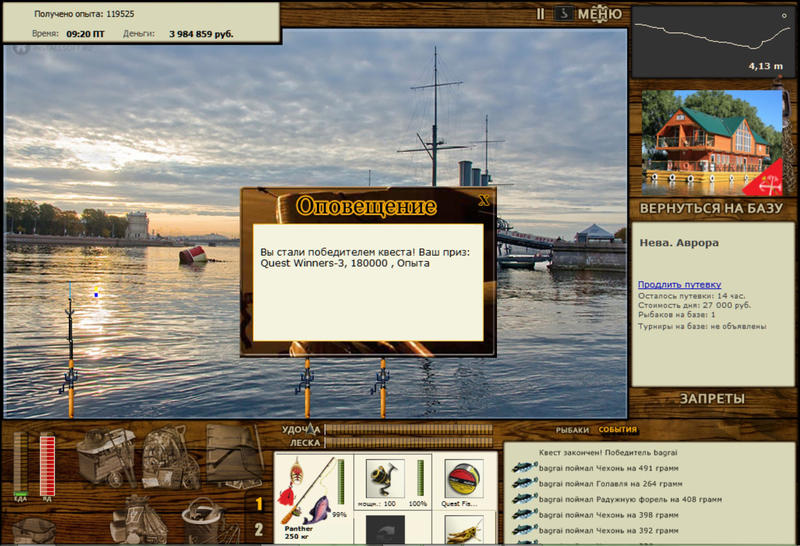Click the Продлить путевку link
Screen dimensions: 800x546
679,285
